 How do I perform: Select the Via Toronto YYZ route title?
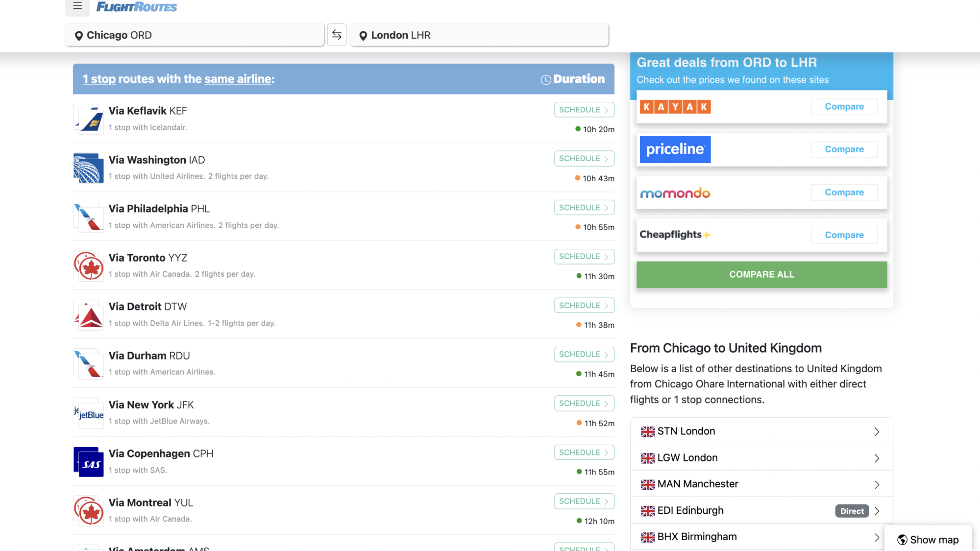coord(148,258)
